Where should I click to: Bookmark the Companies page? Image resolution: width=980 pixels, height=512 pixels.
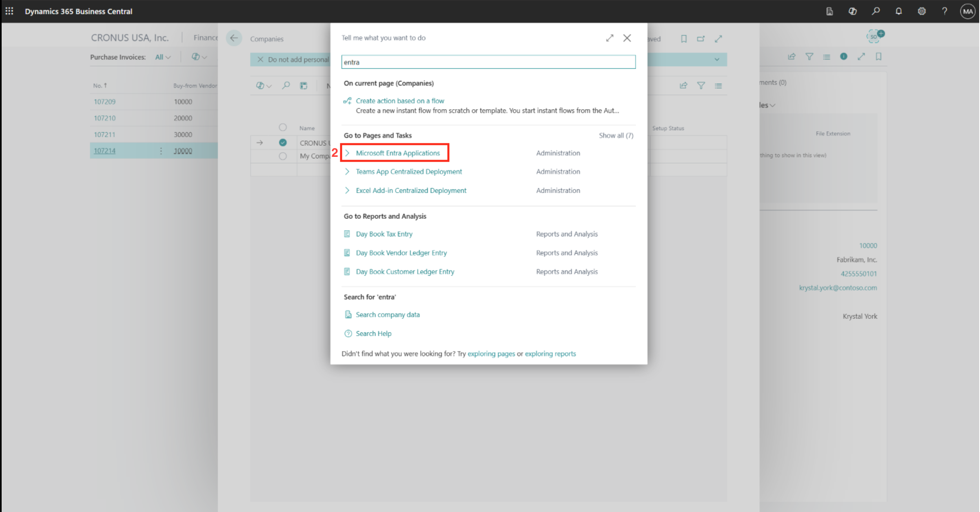684,39
